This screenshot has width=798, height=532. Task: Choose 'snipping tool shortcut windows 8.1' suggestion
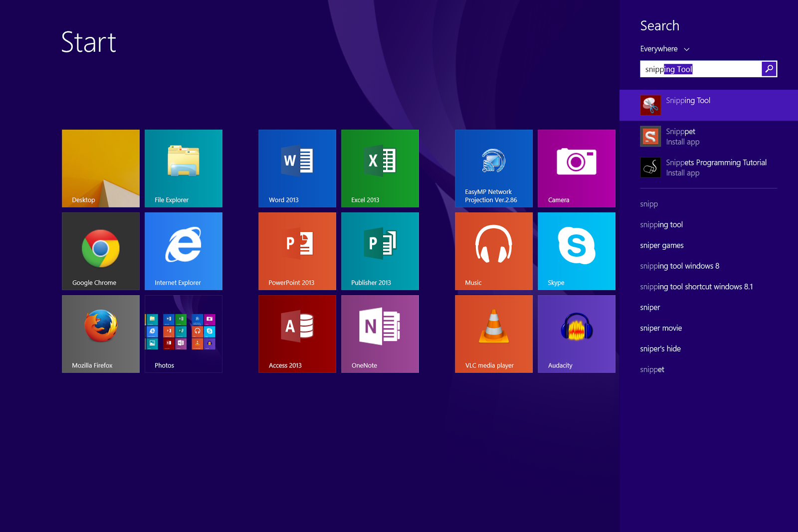pyautogui.click(x=696, y=287)
